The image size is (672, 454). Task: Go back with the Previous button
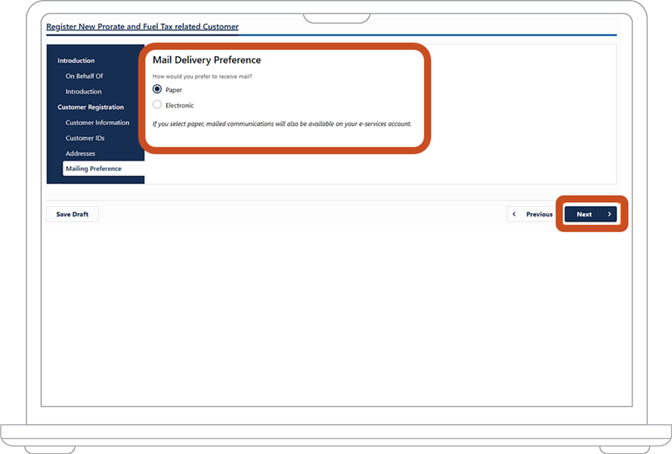[x=533, y=214]
